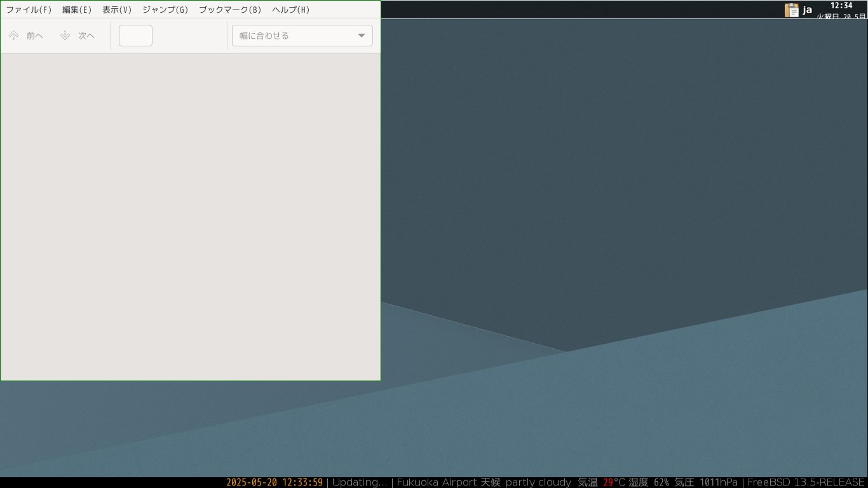Screen dimensions: 868x488
Task: Open the 表示(V) menu
Action: pyautogui.click(x=117, y=10)
